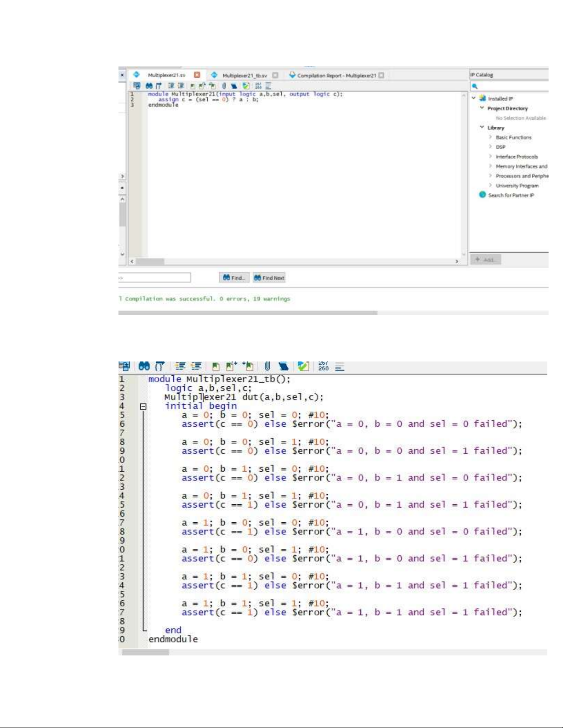Open the Compilation Report - Multiplexer21 tab
Image resolution: width=563 pixels, height=728 pixels.
(x=336, y=75)
